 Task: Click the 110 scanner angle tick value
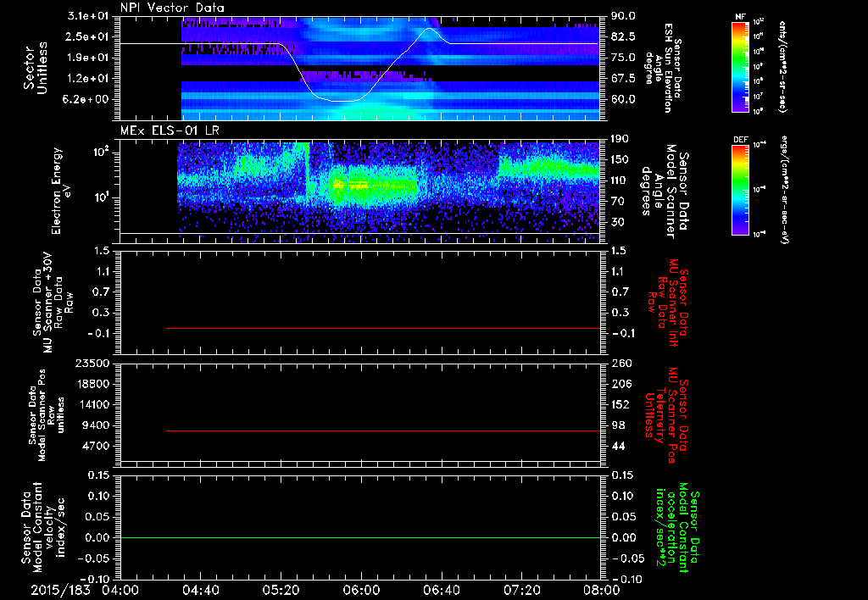click(620, 181)
